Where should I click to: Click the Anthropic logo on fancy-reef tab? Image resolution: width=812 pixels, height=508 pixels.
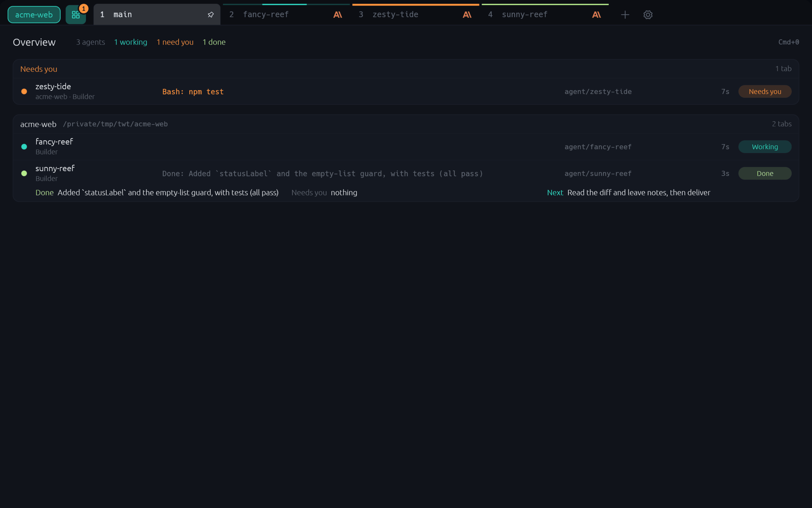coord(338,15)
